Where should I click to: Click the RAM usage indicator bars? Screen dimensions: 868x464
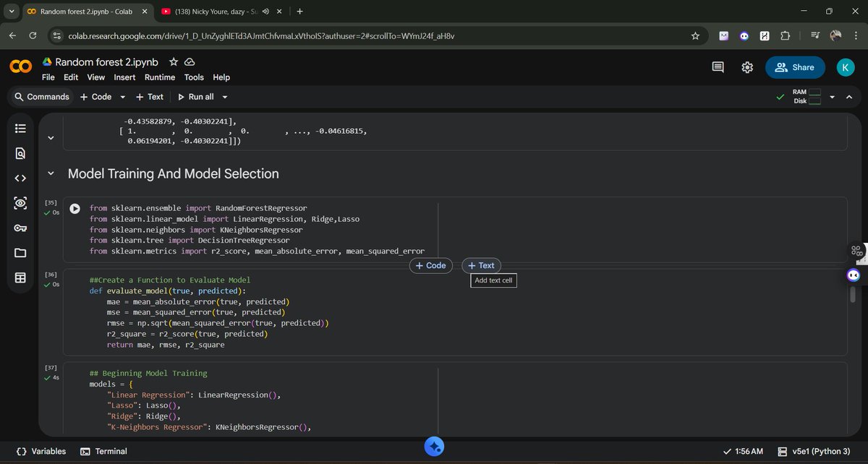pyautogui.click(x=814, y=93)
